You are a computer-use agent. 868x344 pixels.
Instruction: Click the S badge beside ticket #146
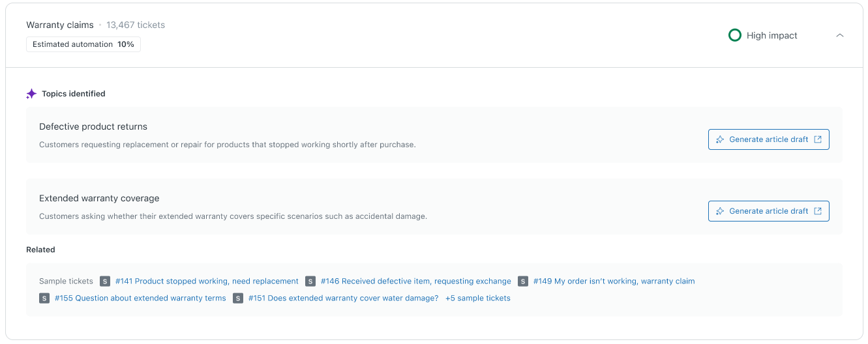click(310, 281)
